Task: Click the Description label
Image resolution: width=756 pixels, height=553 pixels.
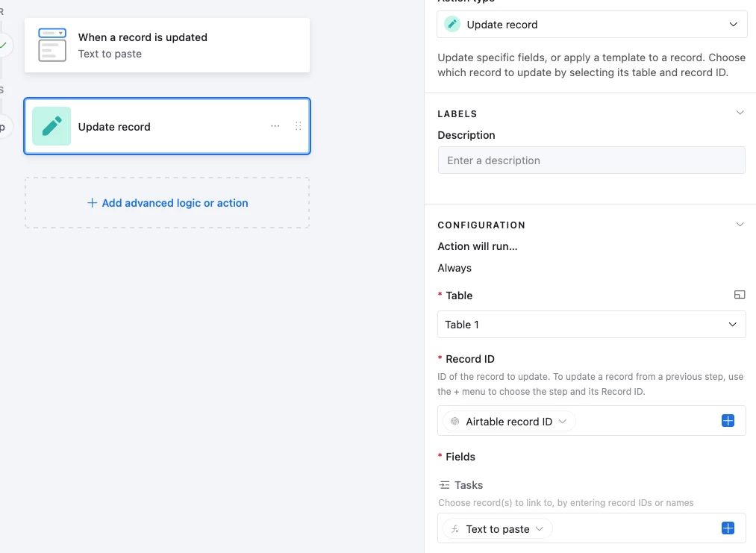Action: click(466, 136)
